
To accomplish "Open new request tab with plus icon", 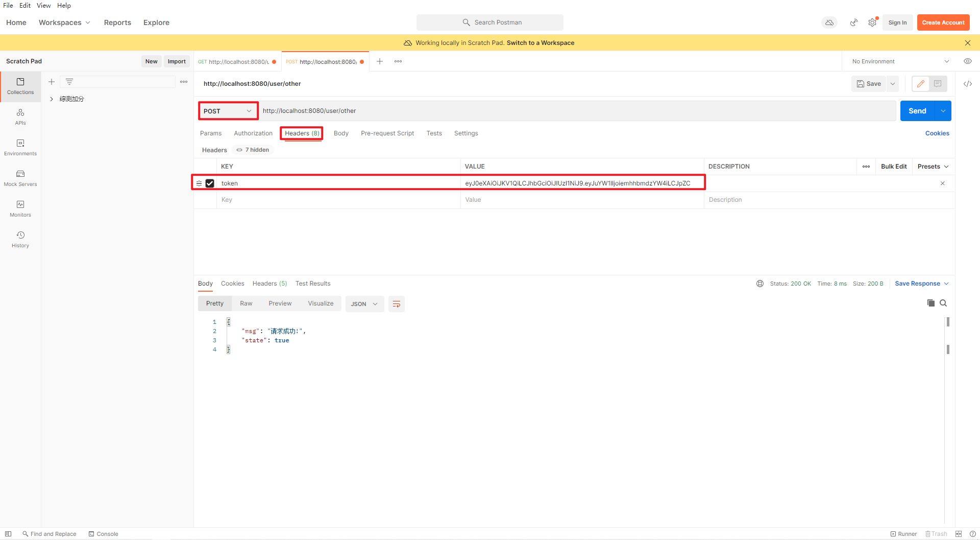I will pos(380,61).
